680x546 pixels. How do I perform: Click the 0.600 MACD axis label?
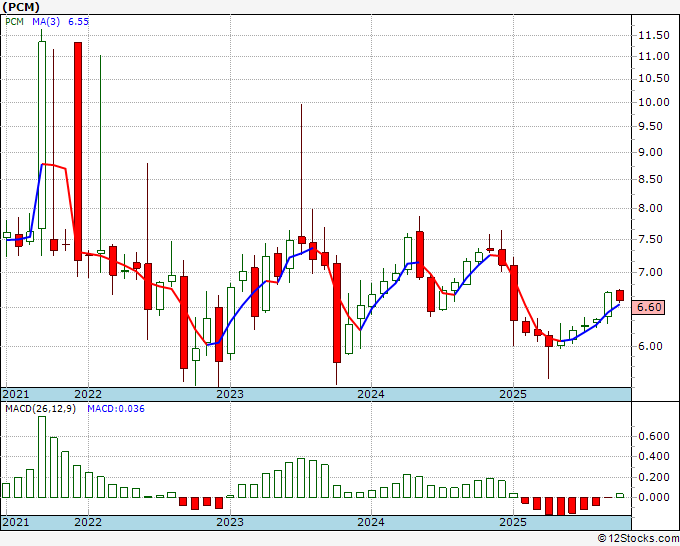tap(654, 436)
